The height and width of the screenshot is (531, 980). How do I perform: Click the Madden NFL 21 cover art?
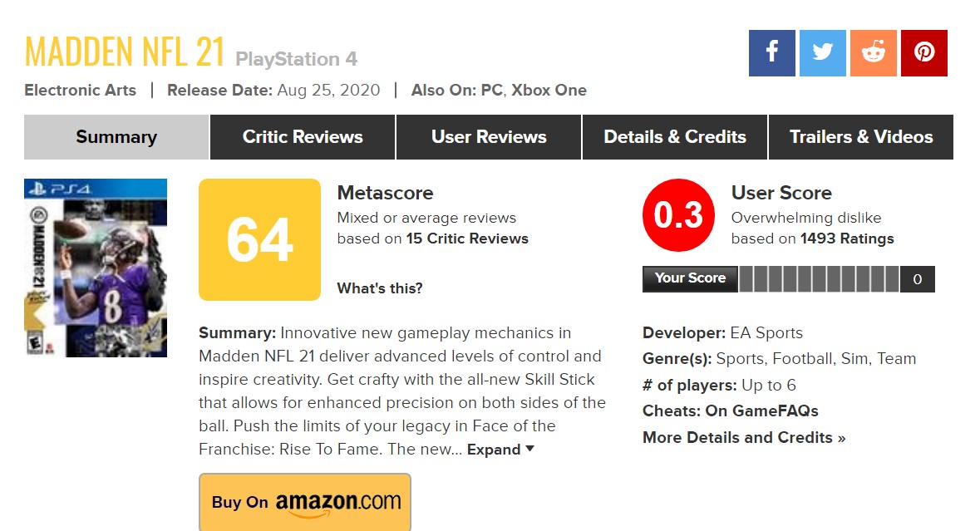[x=96, y=268]
